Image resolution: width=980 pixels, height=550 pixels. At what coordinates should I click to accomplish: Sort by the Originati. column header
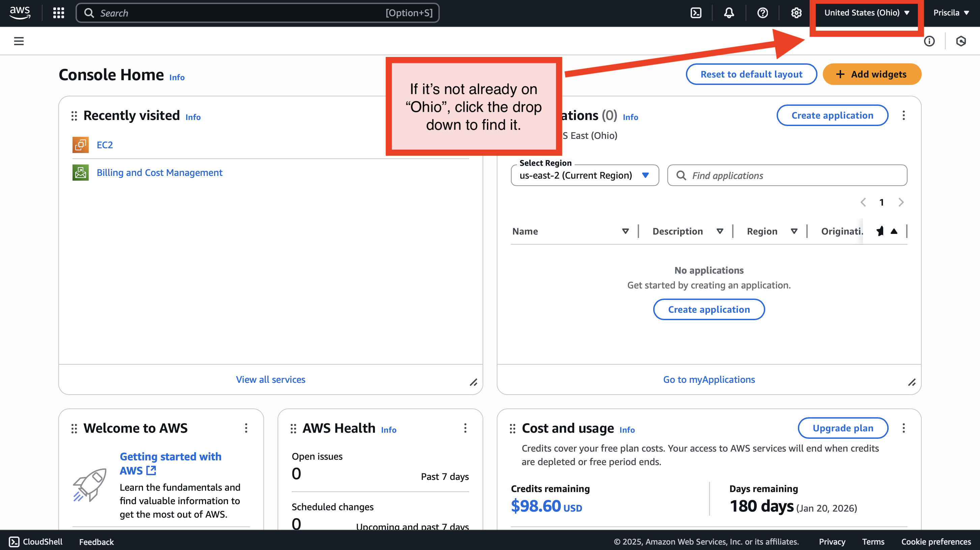tap(842, 231)
